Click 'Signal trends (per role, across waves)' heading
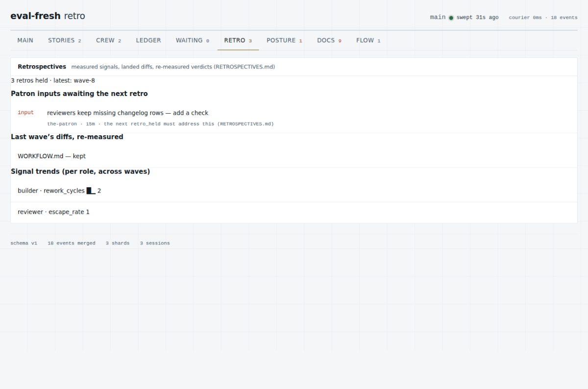 tap(80, 171)
